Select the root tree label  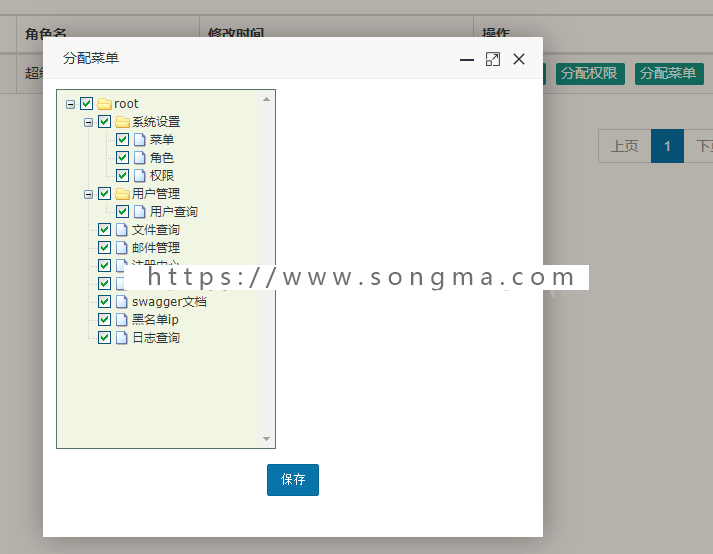(126, 104)
